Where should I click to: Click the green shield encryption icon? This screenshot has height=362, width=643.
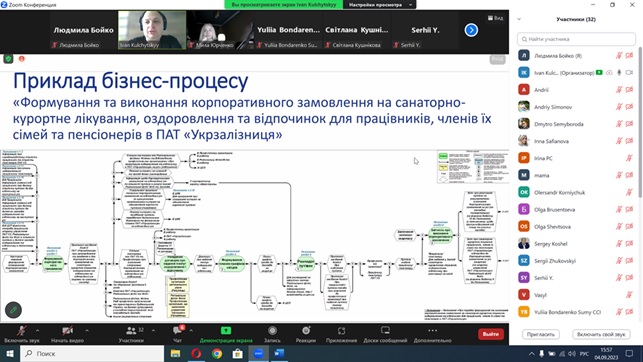[x=8, y=59]
